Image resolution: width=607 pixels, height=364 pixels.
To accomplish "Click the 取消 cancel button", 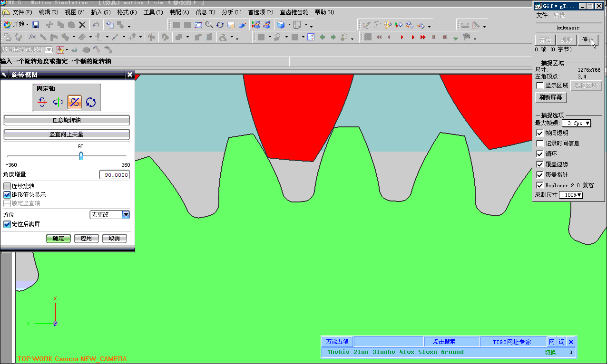I will click(115, 239).
